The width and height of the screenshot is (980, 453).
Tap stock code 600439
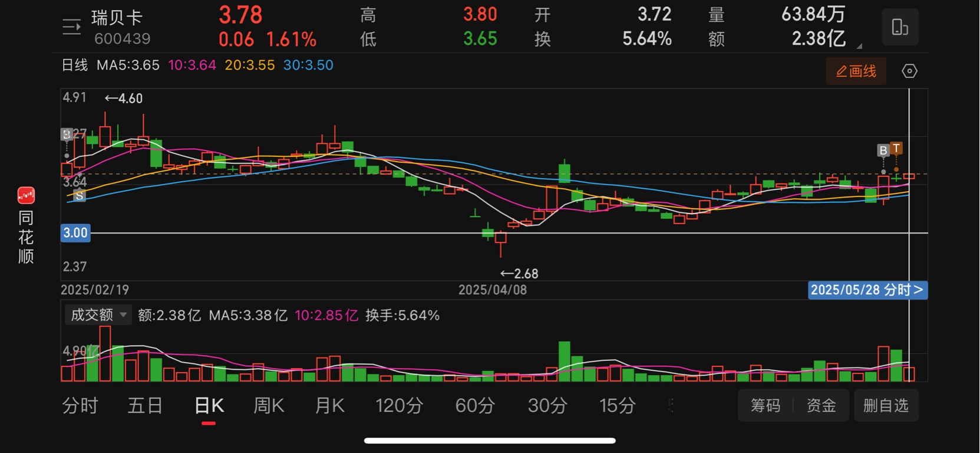pyautogui.click(x=123, y=39)
